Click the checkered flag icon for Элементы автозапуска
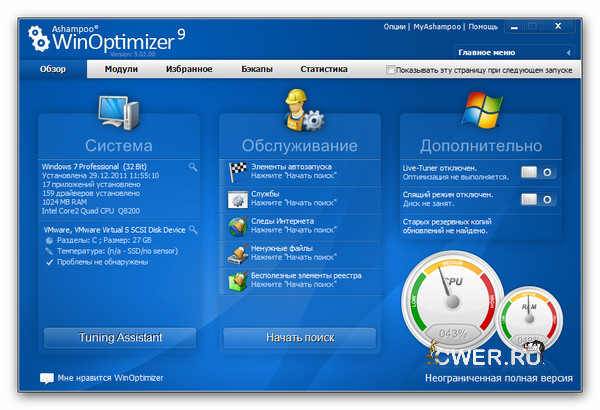 pos(237,171)
